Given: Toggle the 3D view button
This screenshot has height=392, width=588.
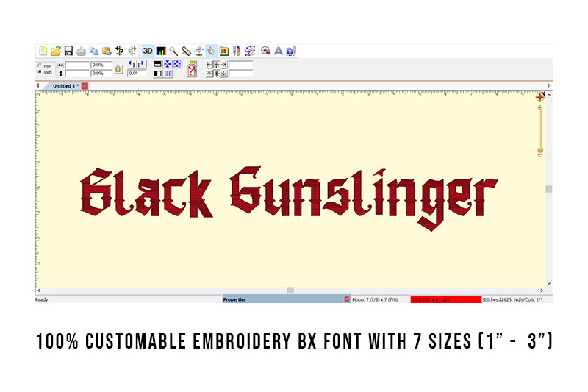Looking at the screenshot, I should (148, 51).
